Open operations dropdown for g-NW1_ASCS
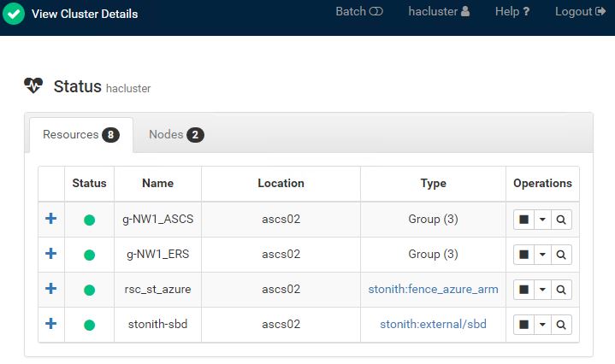Viewport: 615px width, 364px height. (542, 220)
